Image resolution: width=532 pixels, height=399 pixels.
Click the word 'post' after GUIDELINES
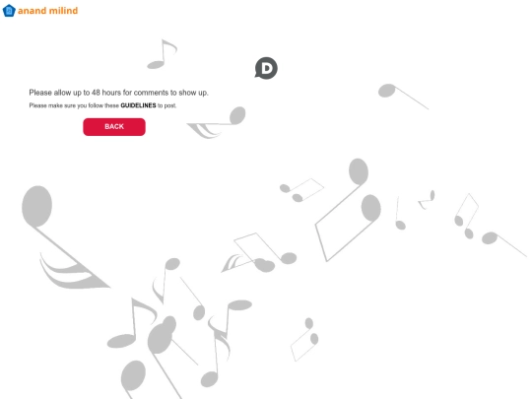point(169,105)
